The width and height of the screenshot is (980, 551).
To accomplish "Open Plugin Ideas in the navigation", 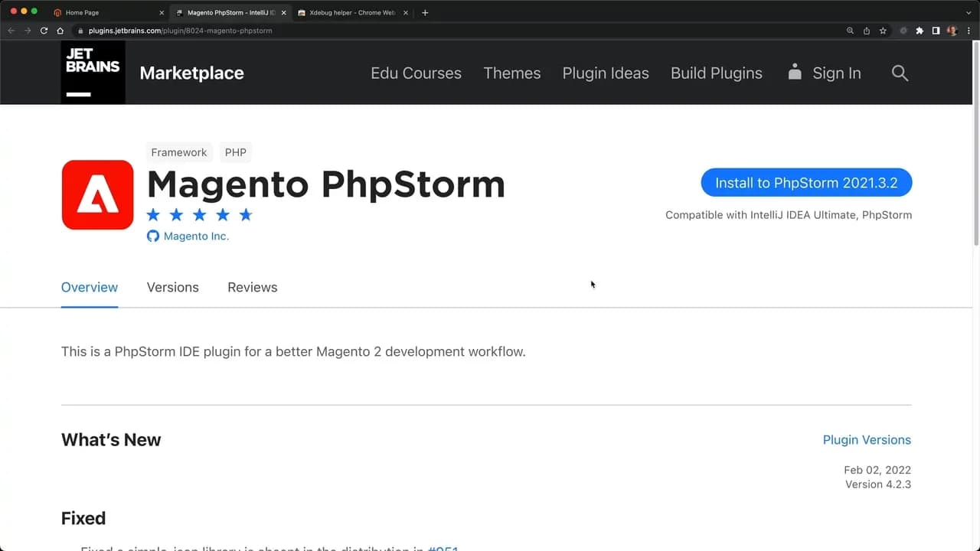I will [606, 73].
